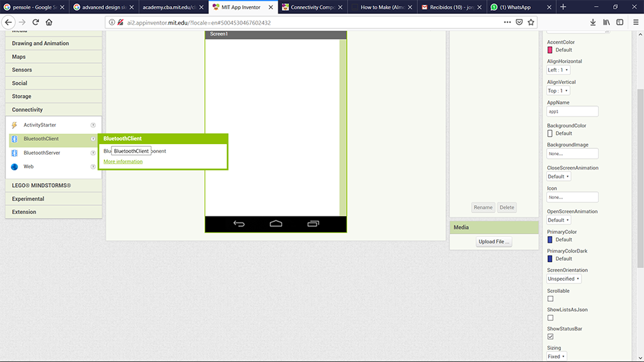Expand the LEGO MINDSTORMS palette section
This screenshot has width=644, height=362.
[x=54, y=186]
